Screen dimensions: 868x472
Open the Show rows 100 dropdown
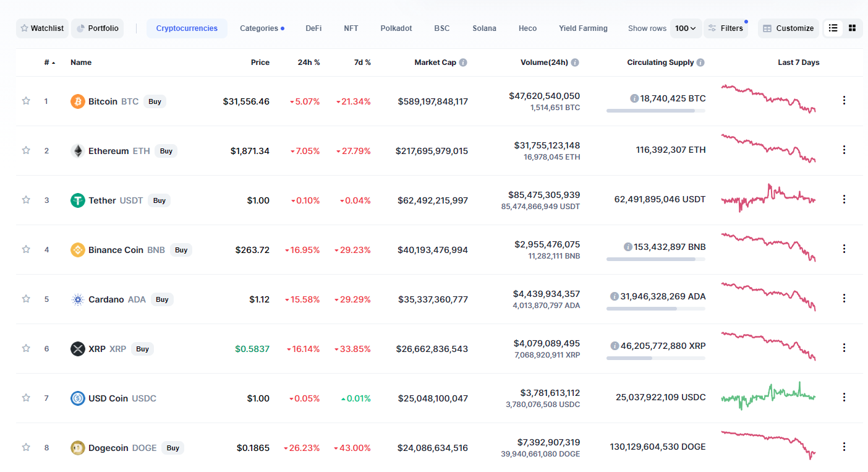pos(686,28)
